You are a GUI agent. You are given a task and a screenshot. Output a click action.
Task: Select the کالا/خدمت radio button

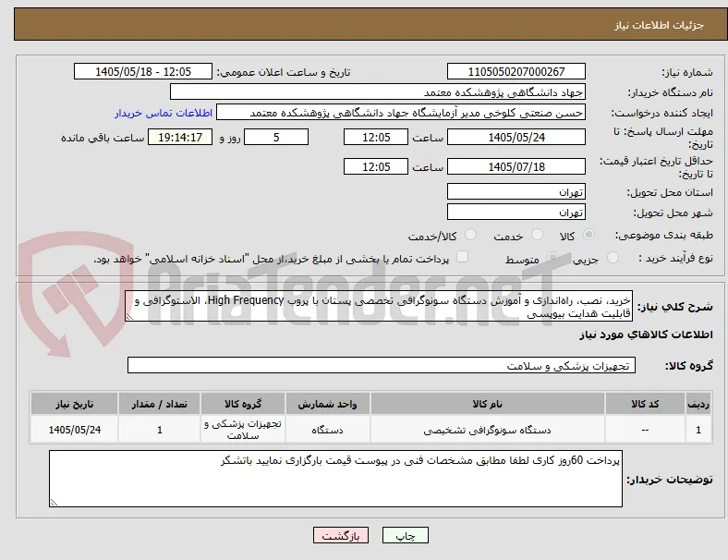coord(471,235)
